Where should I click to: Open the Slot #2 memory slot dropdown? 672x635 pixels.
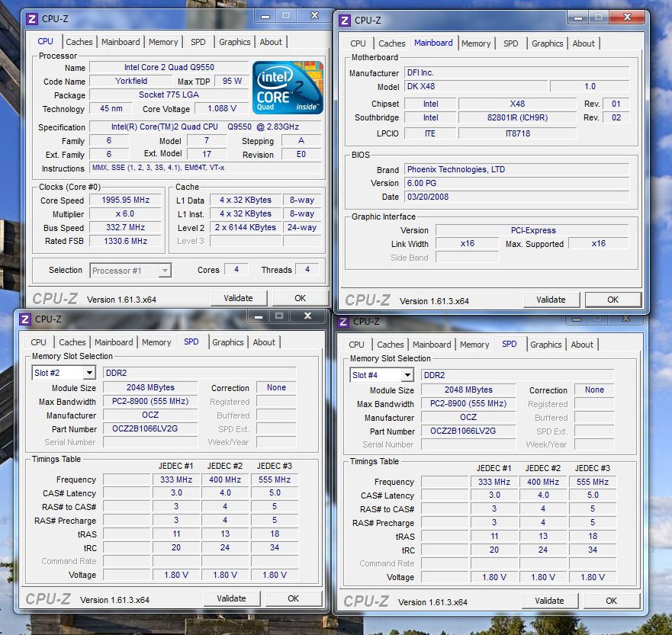[x=88, y=373]
